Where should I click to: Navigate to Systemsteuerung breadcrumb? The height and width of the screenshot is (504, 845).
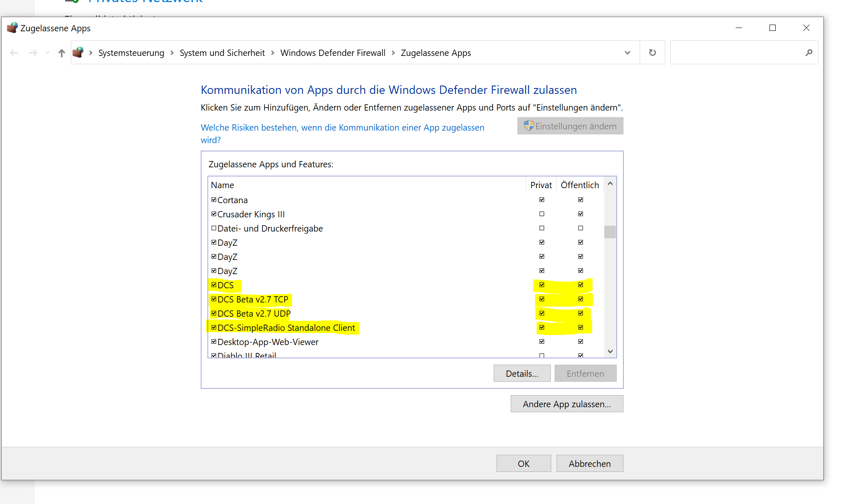click(x=131, y=53)
